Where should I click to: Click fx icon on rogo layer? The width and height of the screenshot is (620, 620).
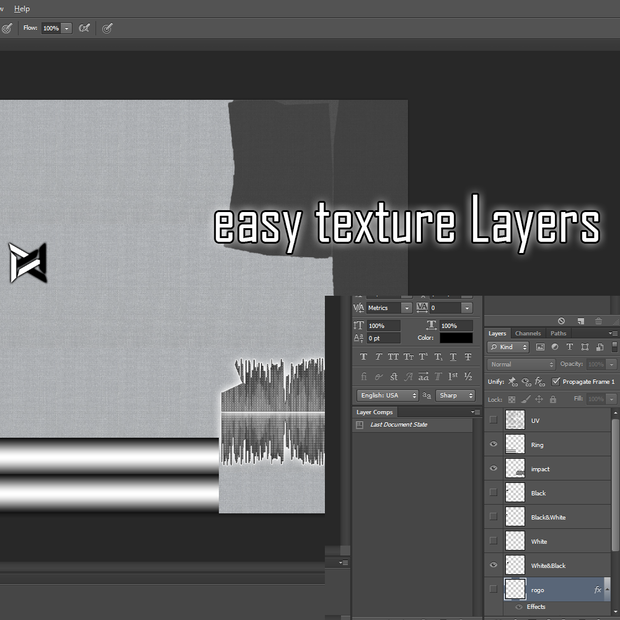(x=597, y=590)
